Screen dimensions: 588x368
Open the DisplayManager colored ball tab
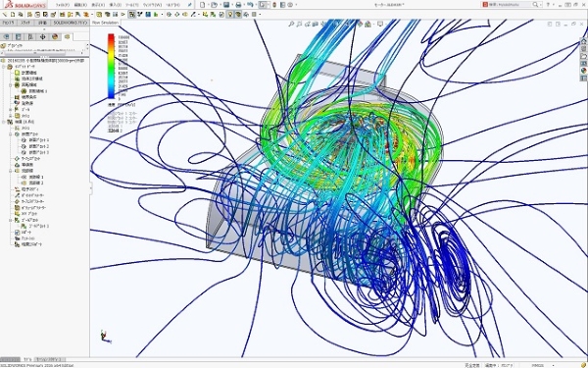[x=55, y=37]
